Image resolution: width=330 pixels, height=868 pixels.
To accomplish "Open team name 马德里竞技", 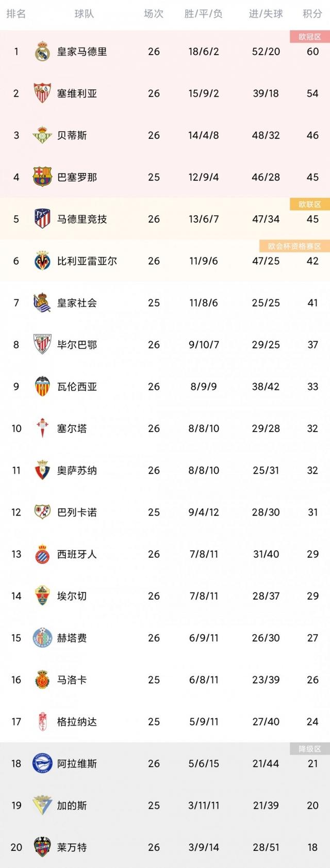I will click(x=82, y=219).
